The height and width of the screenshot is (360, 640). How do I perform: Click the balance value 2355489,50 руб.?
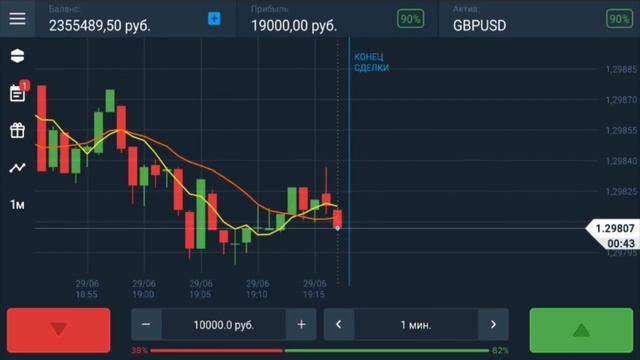click(x=100, y=26)
